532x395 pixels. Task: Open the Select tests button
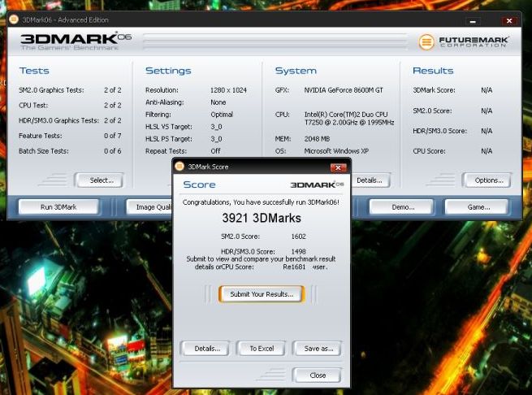tap(99, 180)
